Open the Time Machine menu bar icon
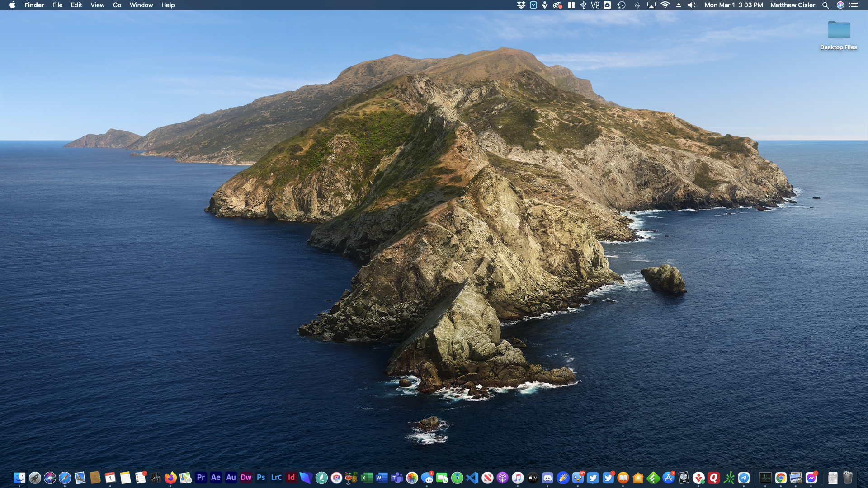This screenshot has width=868, height=488. click(x=622, y=5)
